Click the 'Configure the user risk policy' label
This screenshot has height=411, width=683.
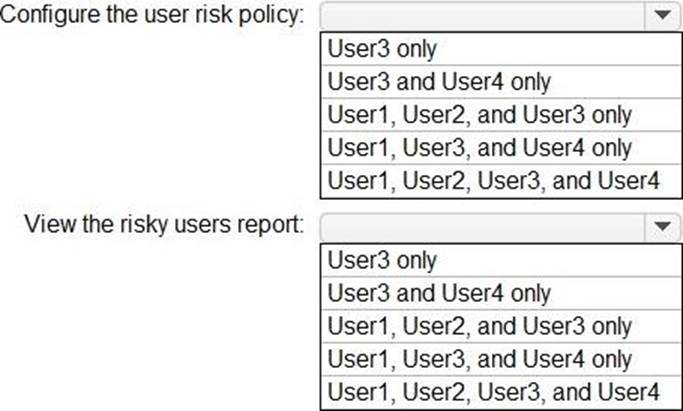tap(152, 18)
